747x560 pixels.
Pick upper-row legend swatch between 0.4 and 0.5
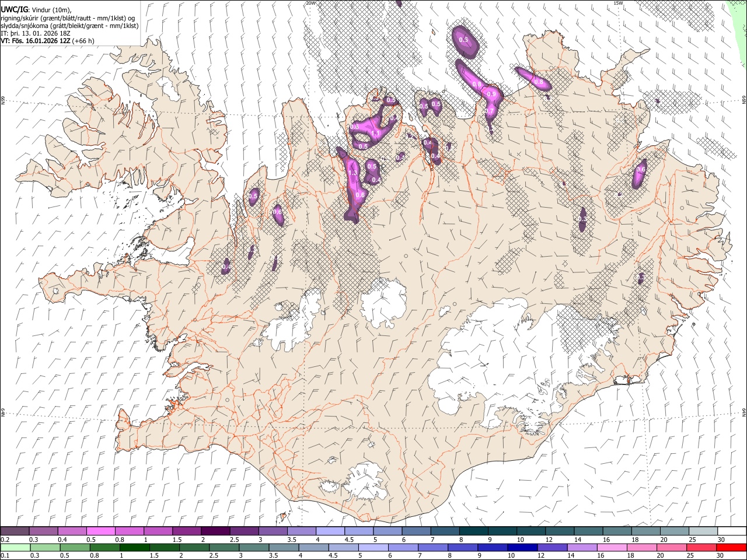coord(72,531)
